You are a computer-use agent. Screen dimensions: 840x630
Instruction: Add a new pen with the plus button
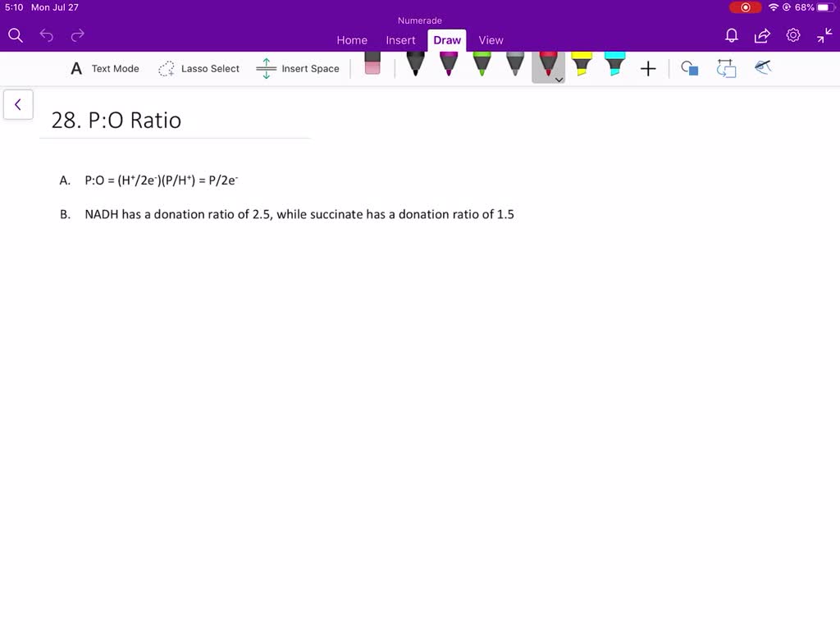click(648, 68)
